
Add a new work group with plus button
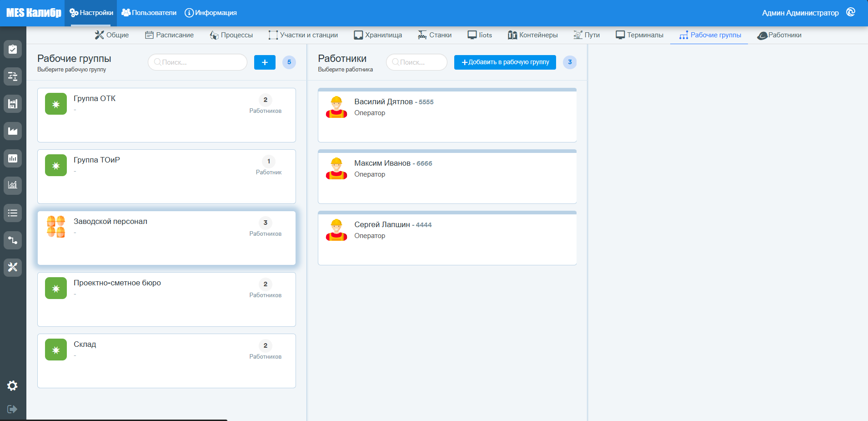265,62
